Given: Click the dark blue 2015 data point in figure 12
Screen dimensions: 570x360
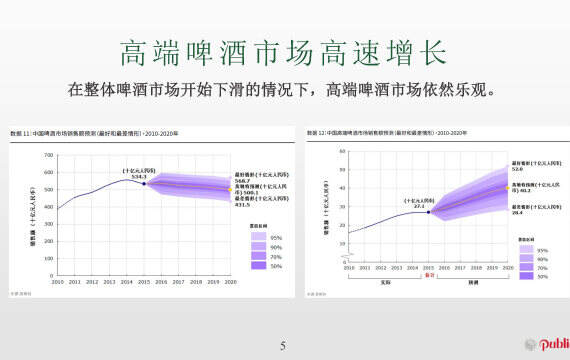Looking at the screenshot, I should tap(429, 212).
